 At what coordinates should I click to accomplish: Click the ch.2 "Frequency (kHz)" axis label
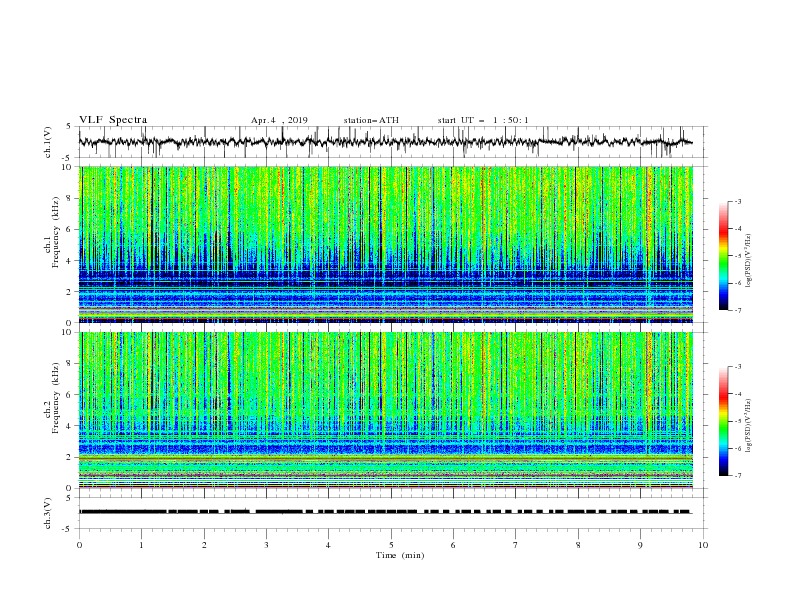(x=56, y=398)
